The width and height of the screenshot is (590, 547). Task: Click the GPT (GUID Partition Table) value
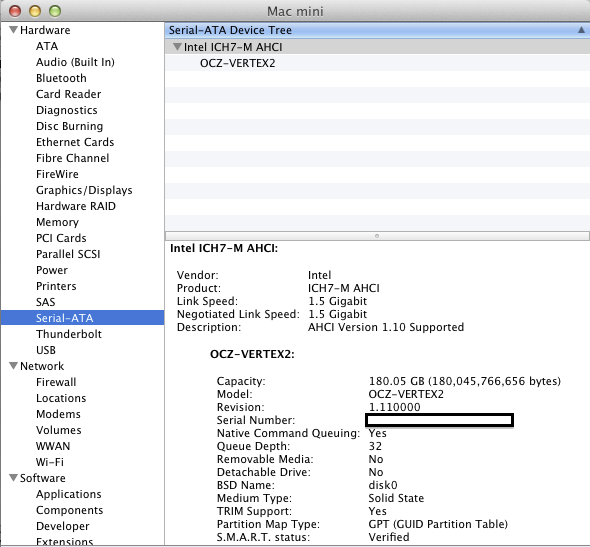[438, 524]
